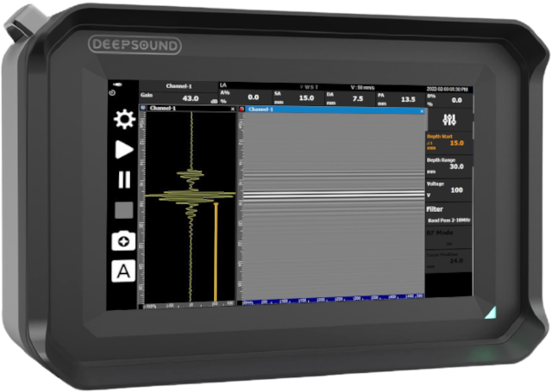Edit Focus Position 24.0 value
Screen dimensions: 552x392
click(x=448, y=260)
